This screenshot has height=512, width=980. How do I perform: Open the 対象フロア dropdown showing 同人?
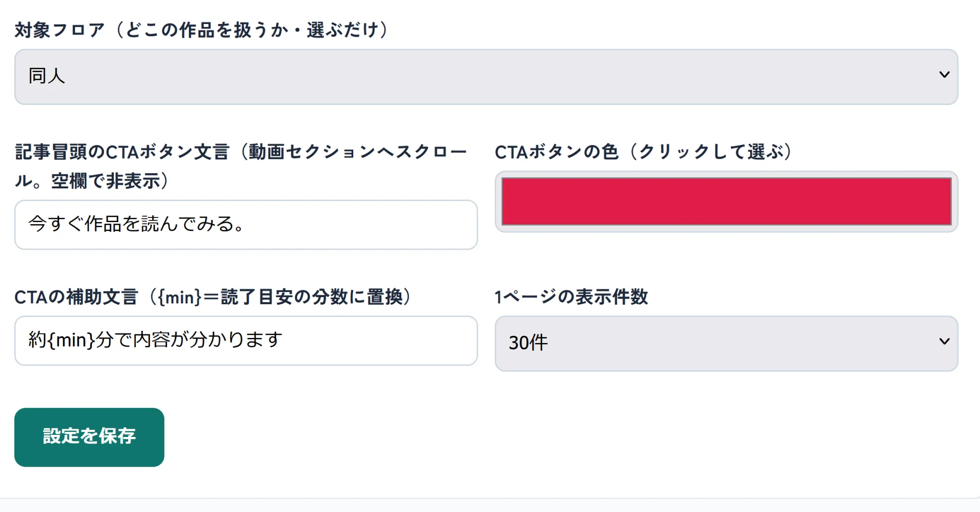coord(486,77)
